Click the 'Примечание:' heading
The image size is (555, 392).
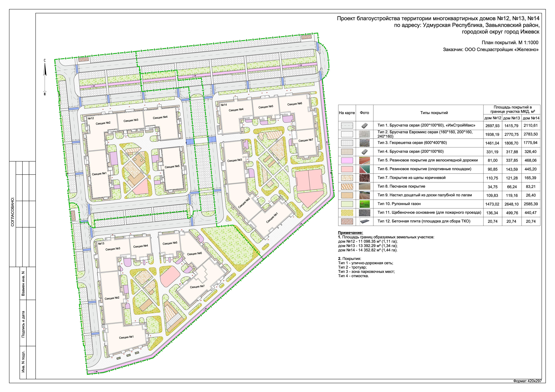pyautogui.click(x=350, y=233)
